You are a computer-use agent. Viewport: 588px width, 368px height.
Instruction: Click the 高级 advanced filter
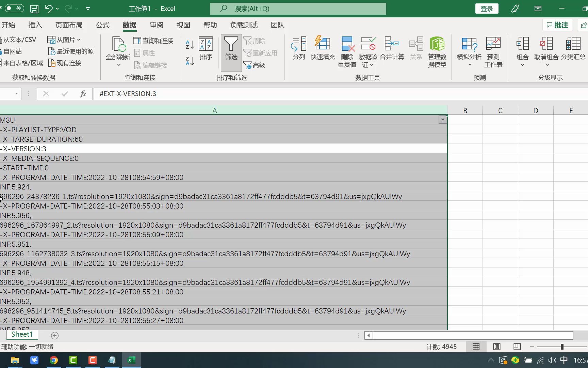click(x=255, y=65)
